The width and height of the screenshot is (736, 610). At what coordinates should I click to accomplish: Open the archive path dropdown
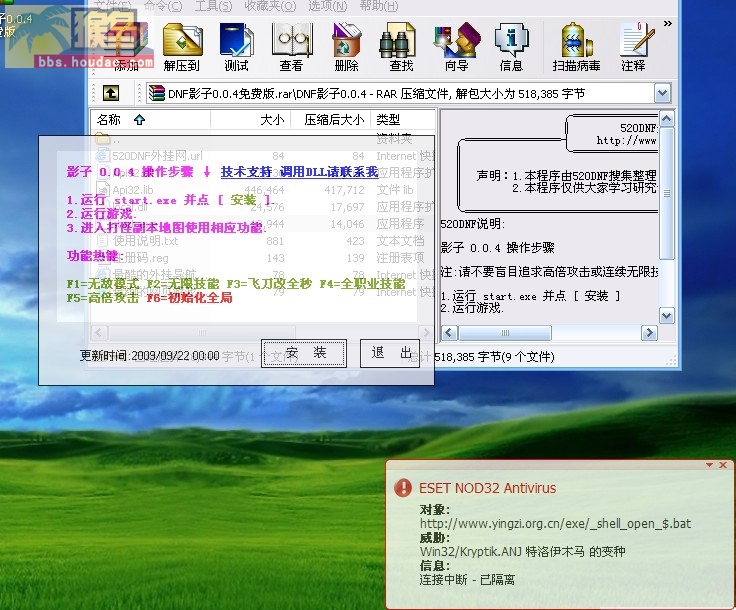tap(662, 93)
